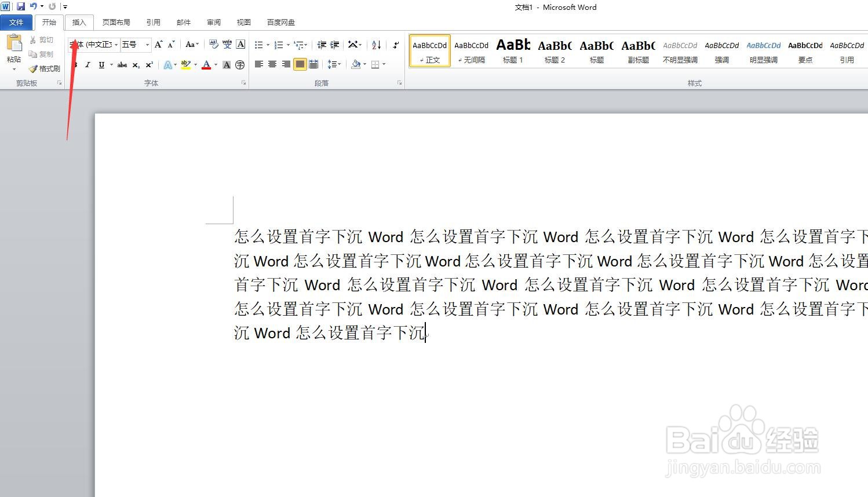Toggle show/hide paragraph marks
The width and height of the screenshot is (868, 497).
(x=396, y=45)
